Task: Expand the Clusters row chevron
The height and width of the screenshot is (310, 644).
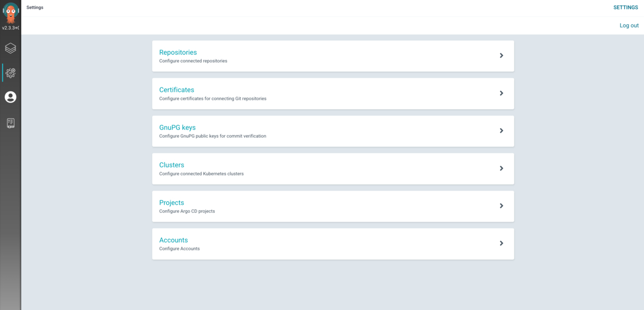Action: tap(501, 168)
